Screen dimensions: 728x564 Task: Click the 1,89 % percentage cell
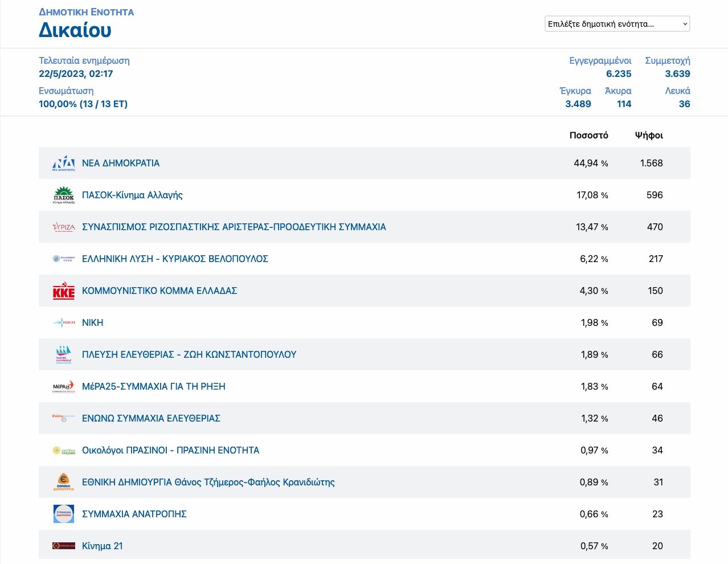[x=595, y=354]
